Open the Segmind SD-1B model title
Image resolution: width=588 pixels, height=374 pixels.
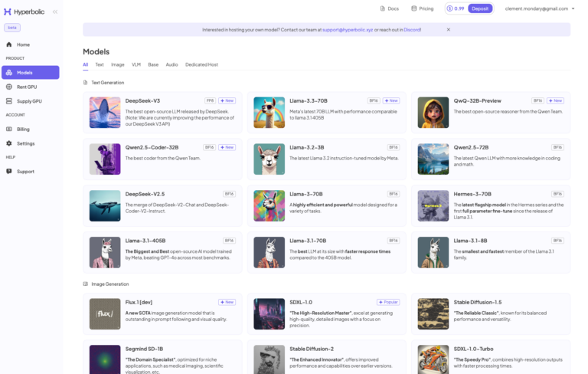pyautogui.click(x=144, y=349)
